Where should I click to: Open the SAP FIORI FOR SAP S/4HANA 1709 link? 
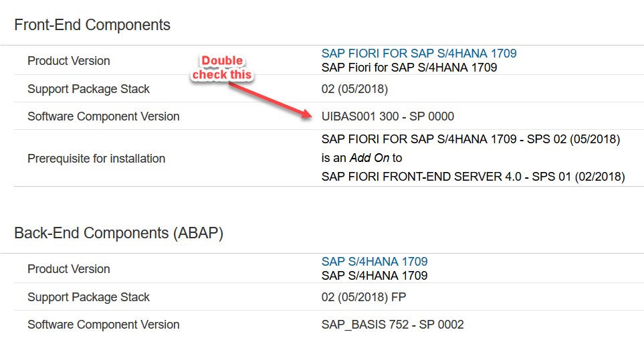[x=419, y=54]
